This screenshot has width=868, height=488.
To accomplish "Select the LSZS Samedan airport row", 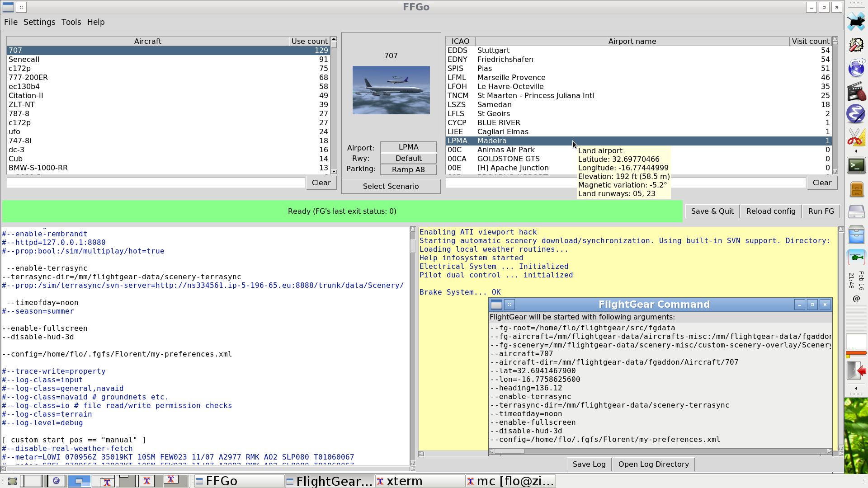I will click(x=639, y=105).
